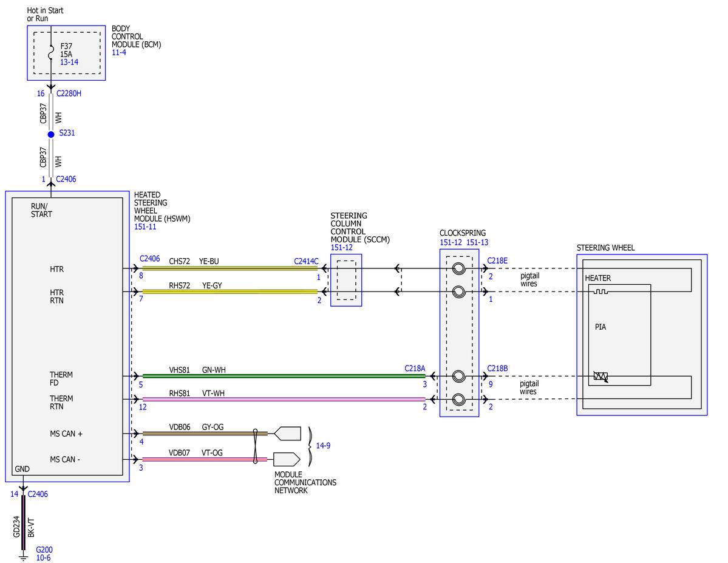Open the C2280H connector link
The height and width of the screenshot is (563, 728).
point(69,94)
